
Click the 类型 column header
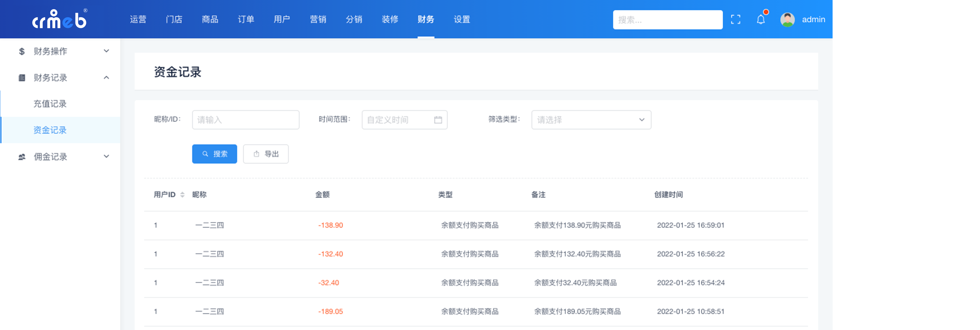click(x=445, y=195)
